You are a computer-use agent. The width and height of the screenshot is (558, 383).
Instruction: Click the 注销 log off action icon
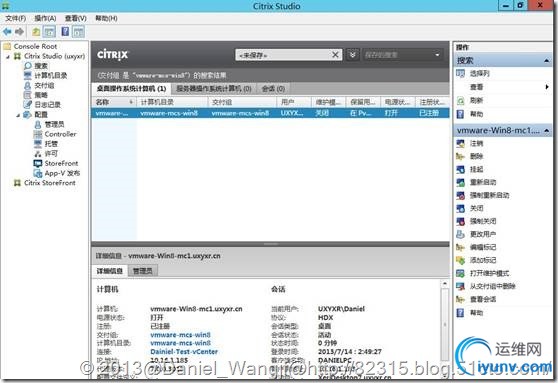pyautogui.click(x=460, y=143)
